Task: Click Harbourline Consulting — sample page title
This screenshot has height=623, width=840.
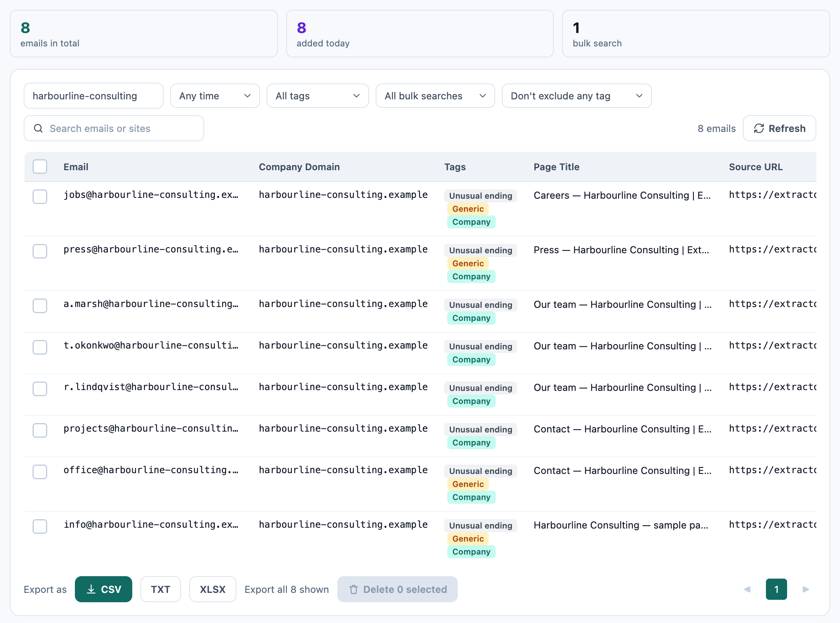Action: point(621,525)
